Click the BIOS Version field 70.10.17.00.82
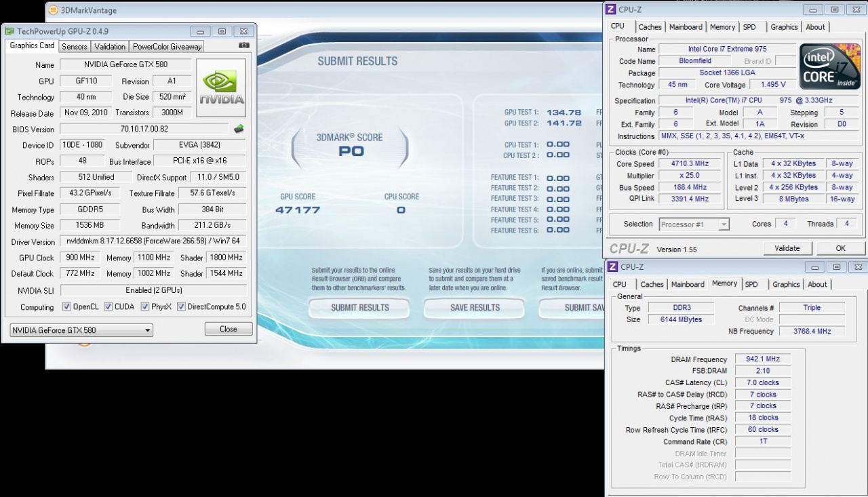Screen dimensions: 868x497 144,129
